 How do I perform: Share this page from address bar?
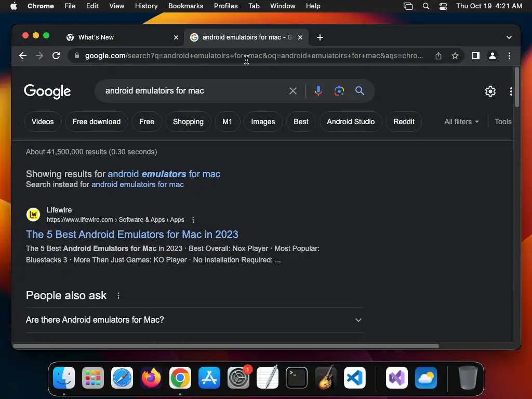(x=438, y=56)
